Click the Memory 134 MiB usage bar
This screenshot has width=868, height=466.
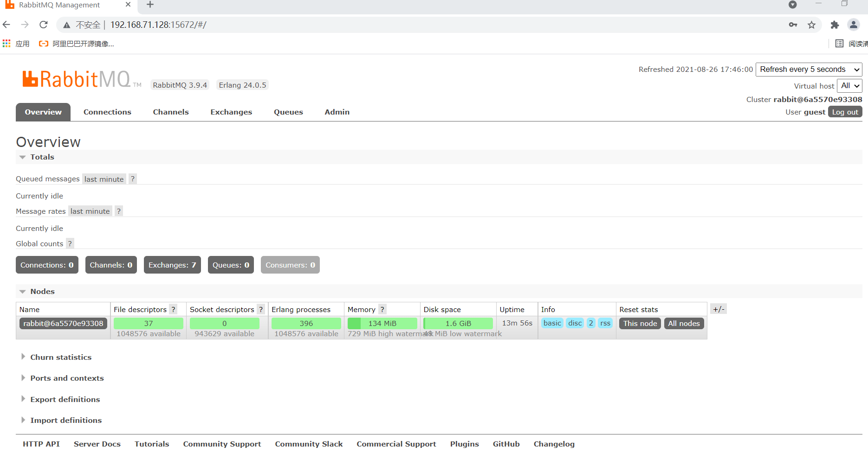coord(382,324)
